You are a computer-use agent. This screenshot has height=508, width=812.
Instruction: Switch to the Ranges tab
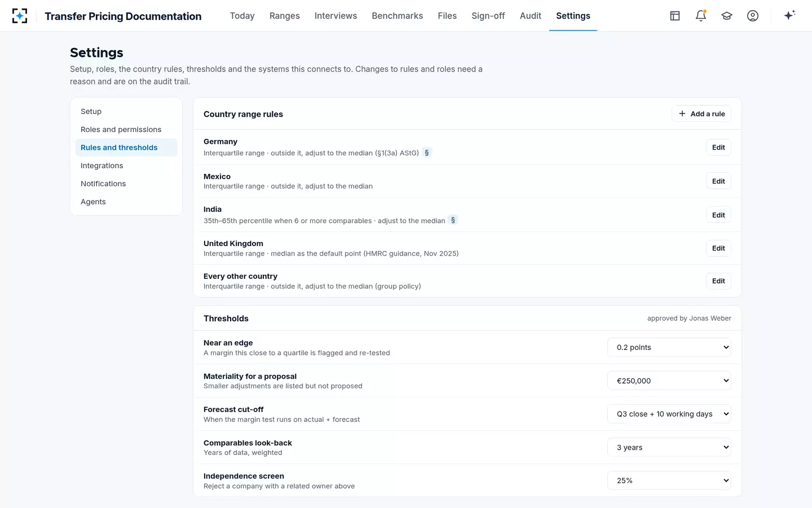tap(285, 16)
